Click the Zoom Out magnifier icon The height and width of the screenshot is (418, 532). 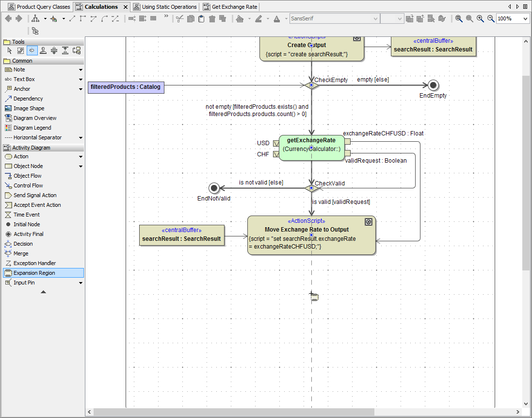[491, 18]
